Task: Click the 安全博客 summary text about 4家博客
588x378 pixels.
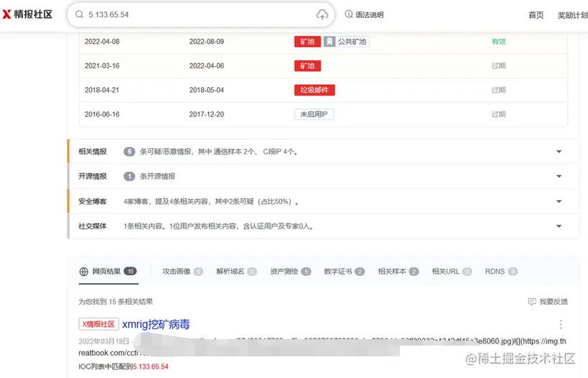Action: pos(211,202)
